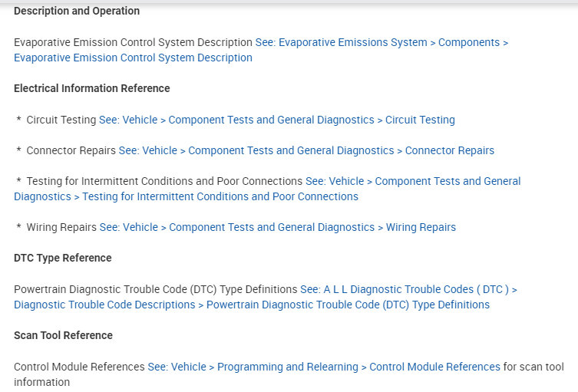
Task: Click the Scan Tool Reference heading
Action: 63,336
